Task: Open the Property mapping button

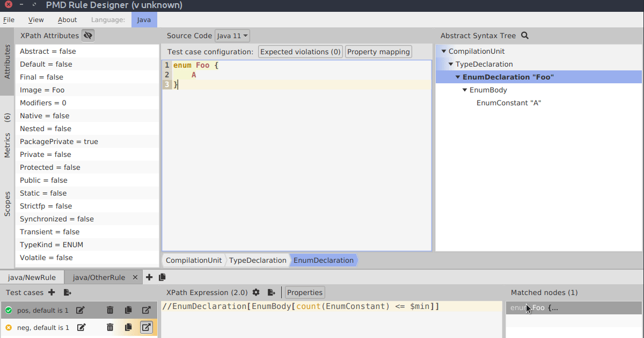Action: 378,52
